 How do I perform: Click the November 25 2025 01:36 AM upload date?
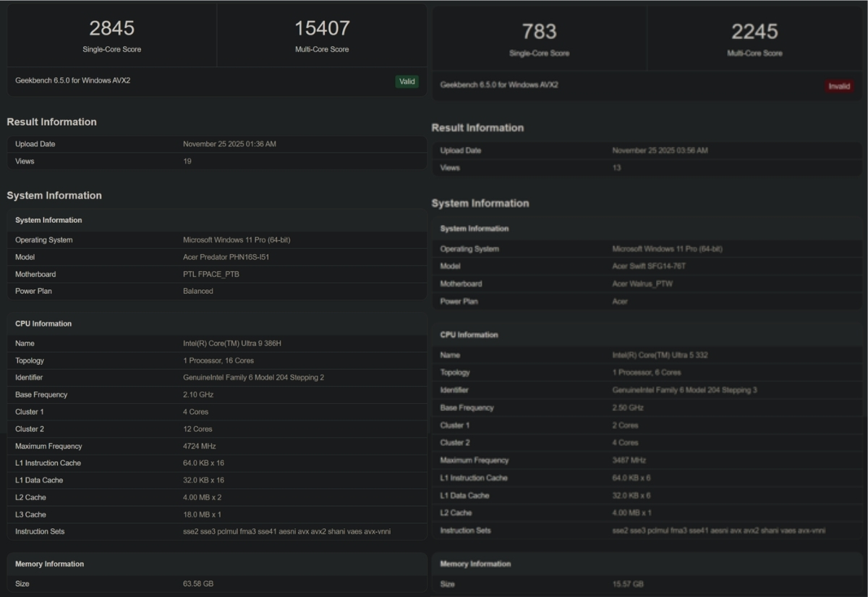(x=229, y=144)
